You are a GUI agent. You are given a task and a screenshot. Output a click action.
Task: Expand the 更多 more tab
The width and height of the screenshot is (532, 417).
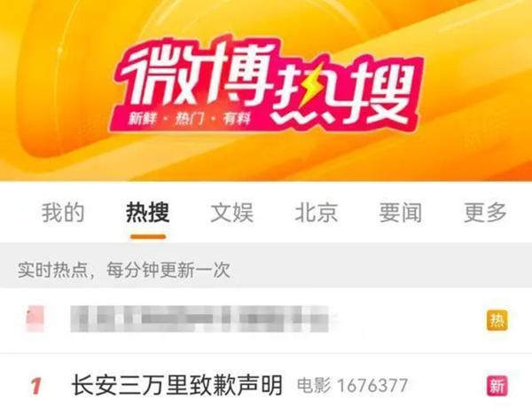point(485,213)
